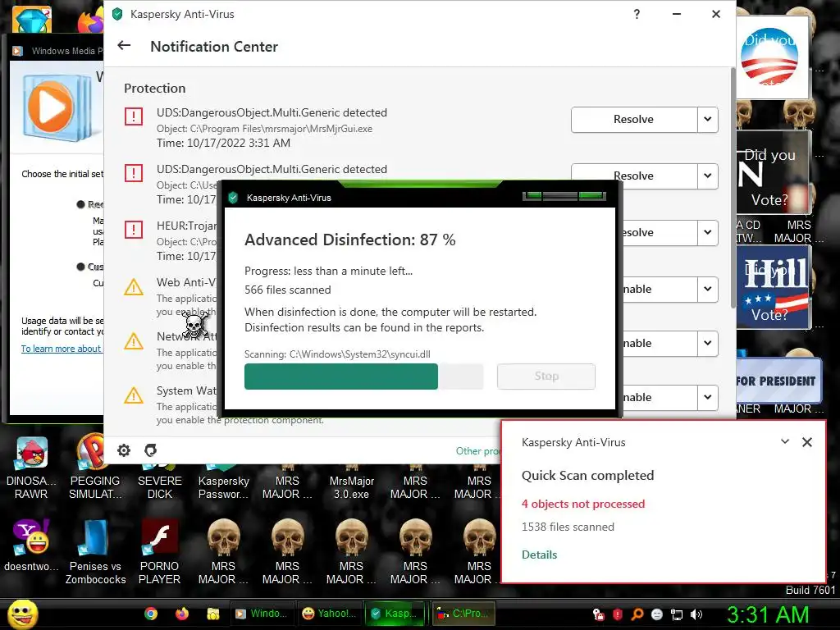
Task: Click '4 objects not processed' text
Action: coord(583,504)
